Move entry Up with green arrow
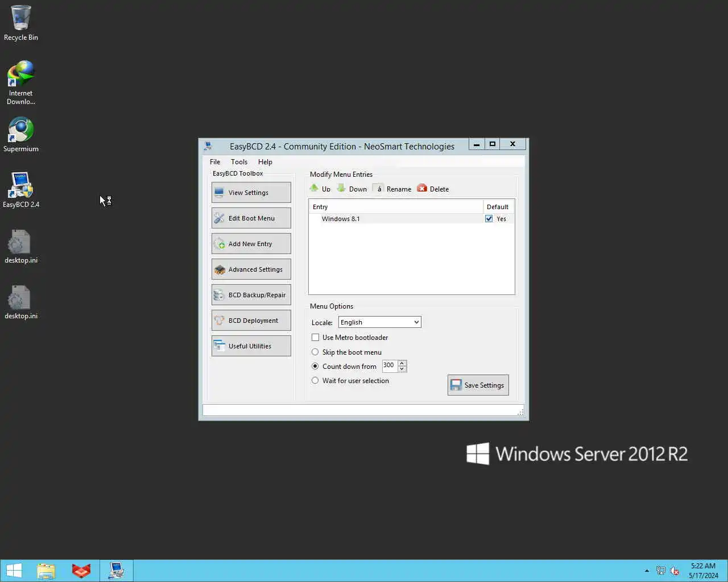 tap(320, 189)
